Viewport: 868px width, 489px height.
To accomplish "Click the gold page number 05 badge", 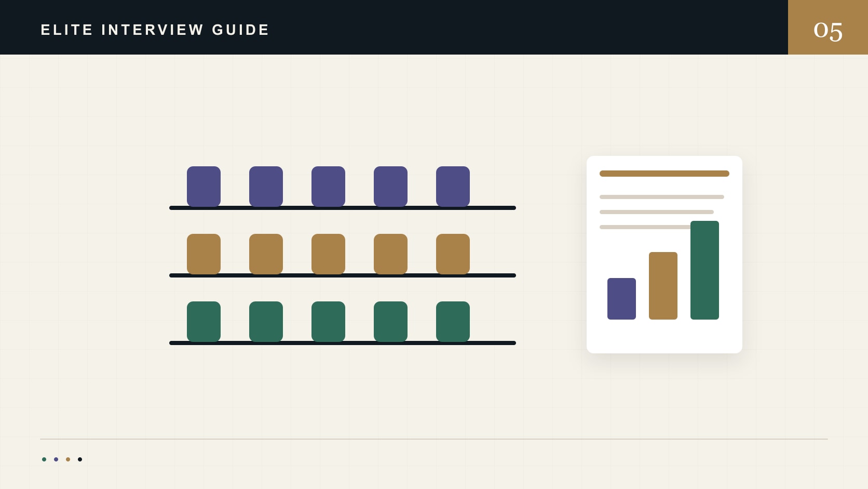I will click(x=828, y=27).
